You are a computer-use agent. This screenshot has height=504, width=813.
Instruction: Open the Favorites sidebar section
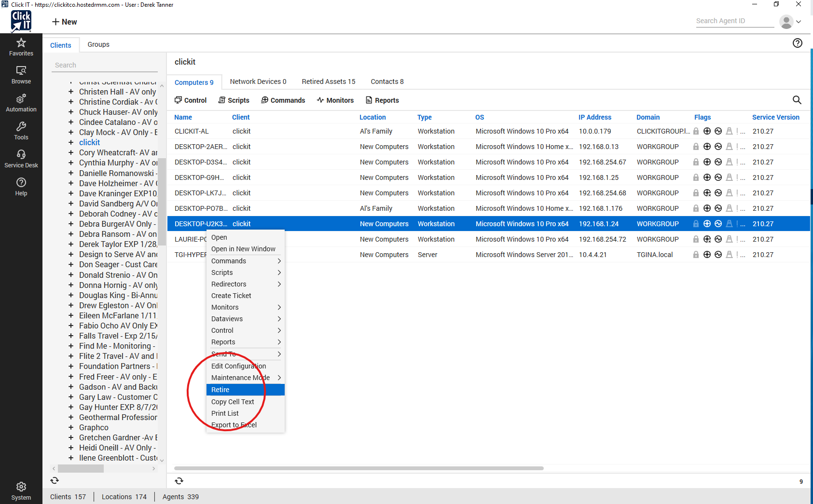coord(21,47)
